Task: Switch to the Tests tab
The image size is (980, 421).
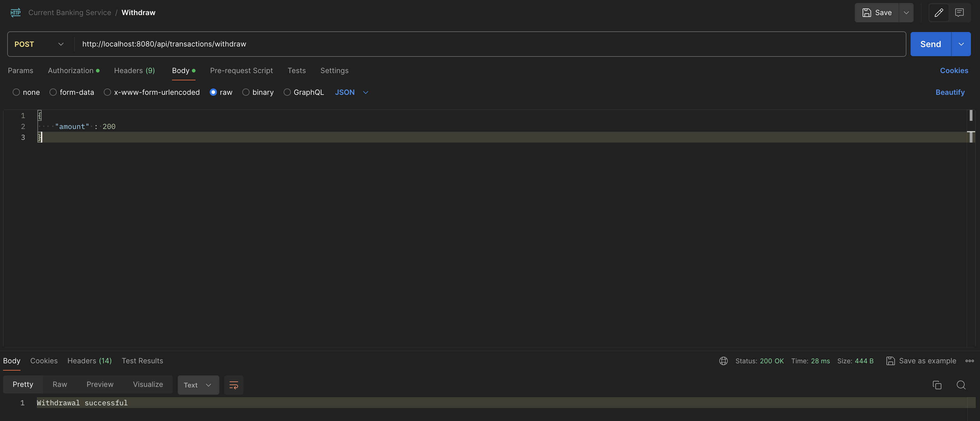Action: 296,70
